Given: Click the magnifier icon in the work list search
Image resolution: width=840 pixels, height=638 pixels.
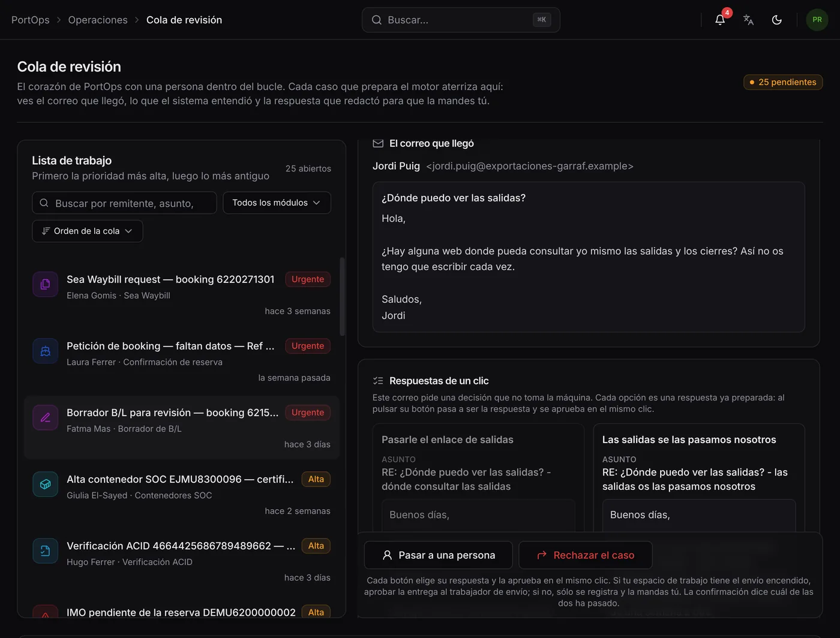Looking at the screenshot, I should point(44,203).
